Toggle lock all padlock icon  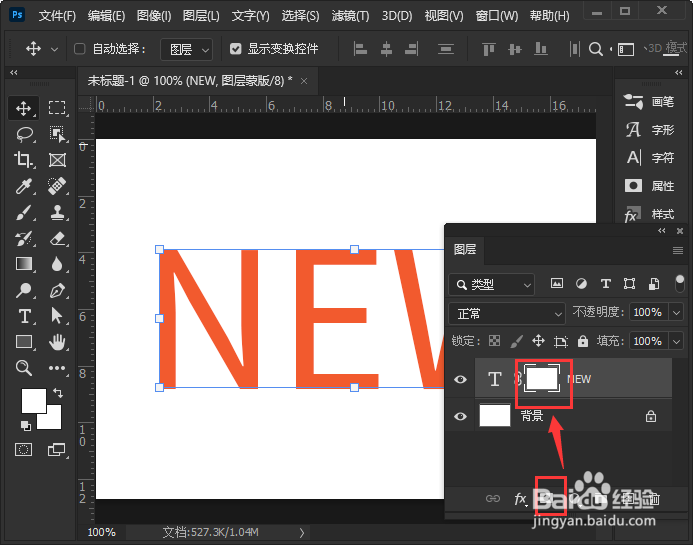(583, 341)
